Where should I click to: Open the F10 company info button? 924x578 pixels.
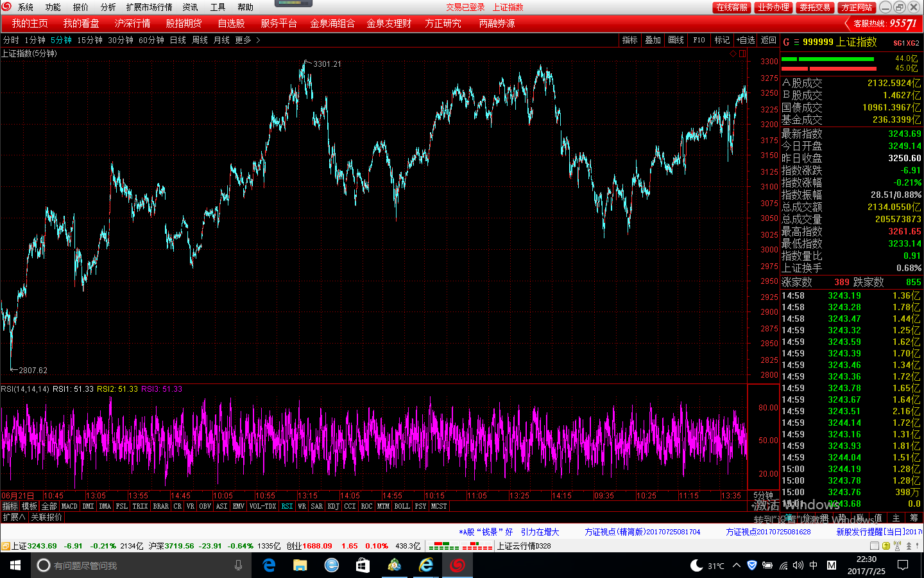[699, 40]
